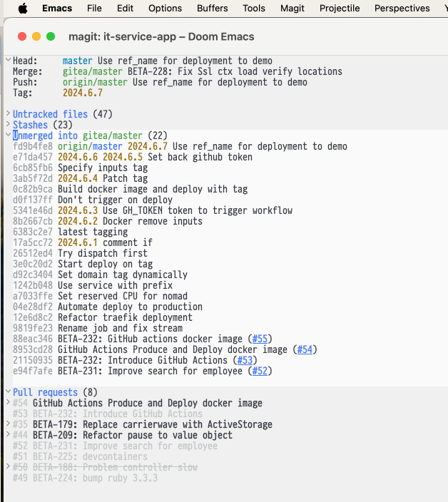
Task: Open the Magit menu
Action: 292,9
